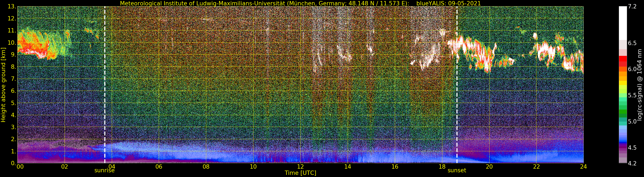Click the colorbar tick label 5.5
644x177 pixels.
coord(632,95)
